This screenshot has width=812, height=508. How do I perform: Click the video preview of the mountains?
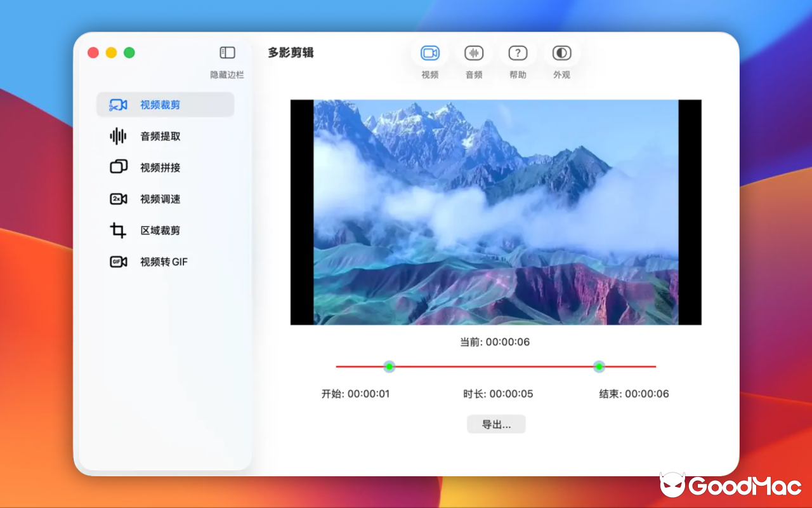coord(496,211)
